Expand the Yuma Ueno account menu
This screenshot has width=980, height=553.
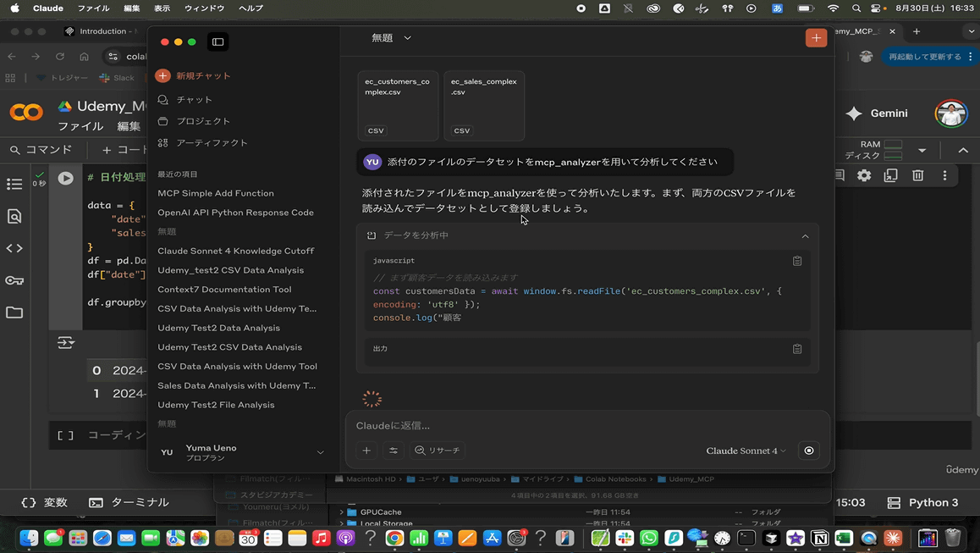[x=320, y=452]
